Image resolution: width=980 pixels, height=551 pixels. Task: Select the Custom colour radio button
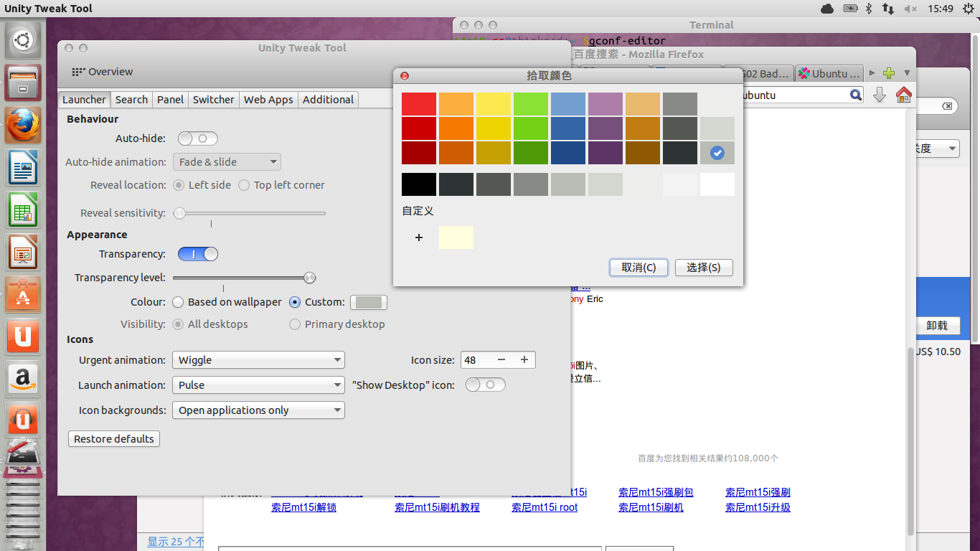(295, 302)
